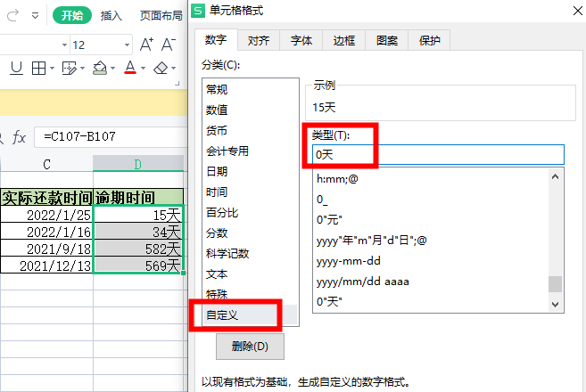The height and width of the screenshot is (392, 586).
Task: Click the 逾期时间 header cell
Action: [x=138, y=197]
